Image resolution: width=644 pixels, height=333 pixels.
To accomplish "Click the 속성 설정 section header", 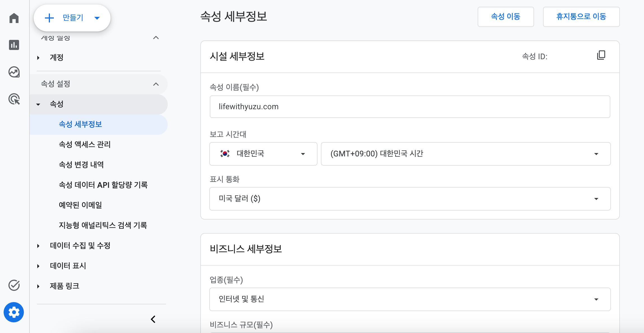I will coord(99,84).
